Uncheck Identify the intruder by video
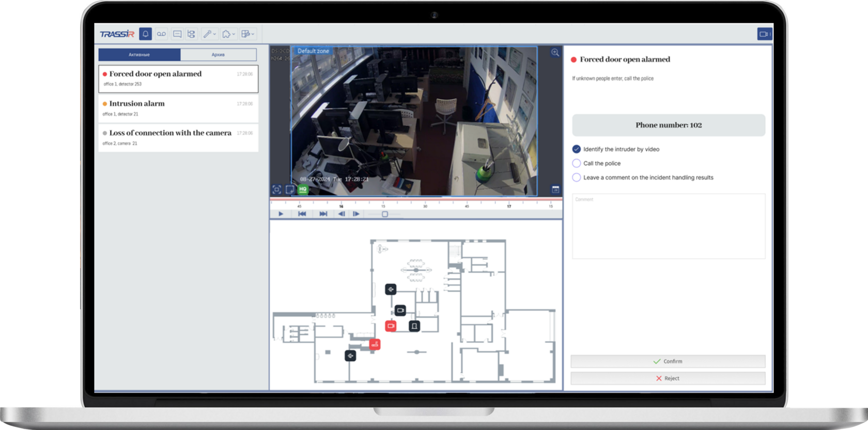 [x=577, y=149]
